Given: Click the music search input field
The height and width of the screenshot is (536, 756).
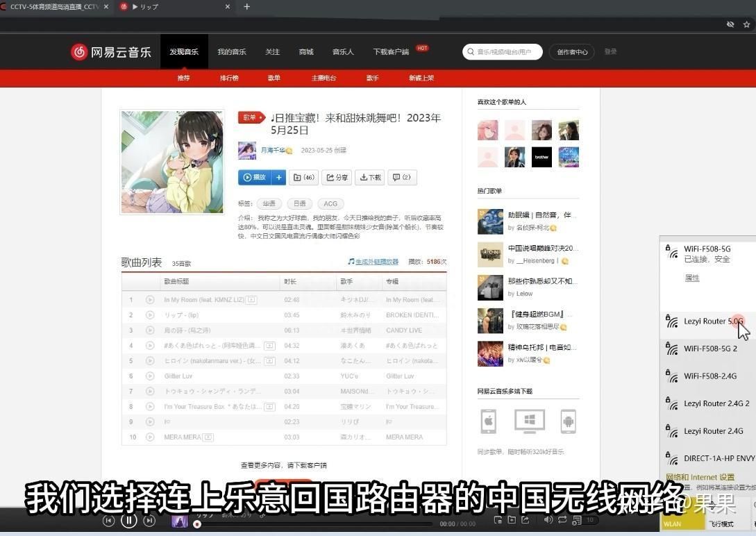Looking at the screenshot, I should [x=503, y=51].
